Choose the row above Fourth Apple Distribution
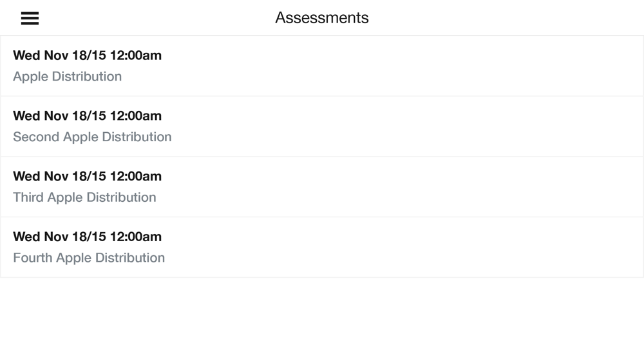644x363 pixels. click(322, 186)
